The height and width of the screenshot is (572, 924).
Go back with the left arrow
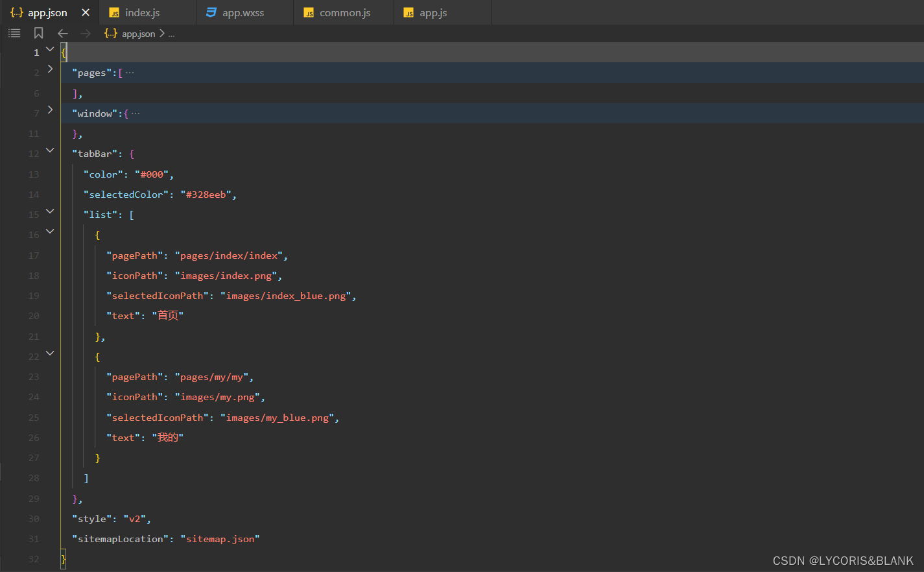click(63, 33)
